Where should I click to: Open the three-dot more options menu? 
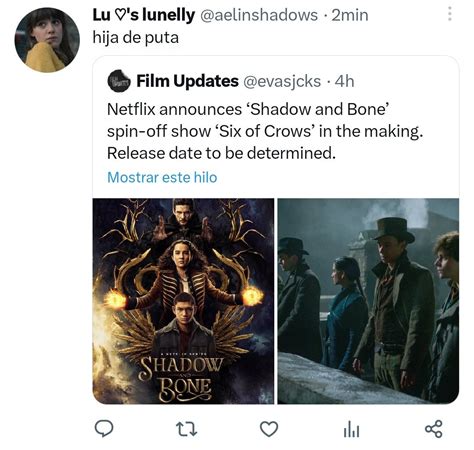click(450, 15)
